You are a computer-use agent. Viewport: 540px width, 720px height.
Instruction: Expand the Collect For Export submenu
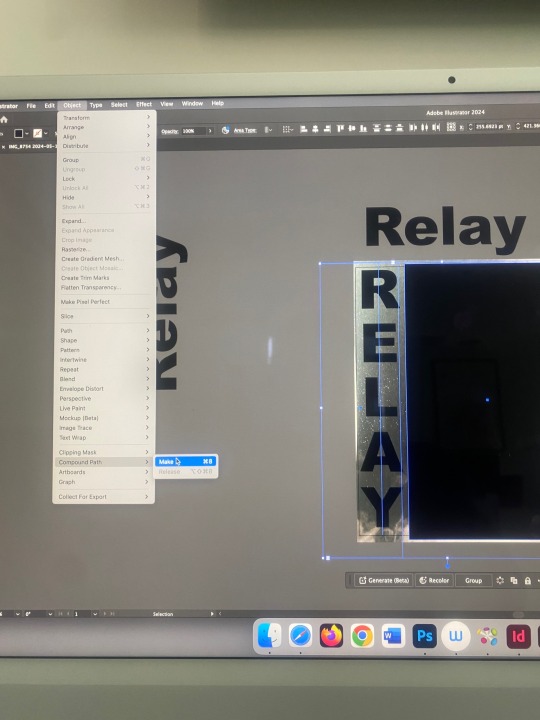(x=103, y=496)
